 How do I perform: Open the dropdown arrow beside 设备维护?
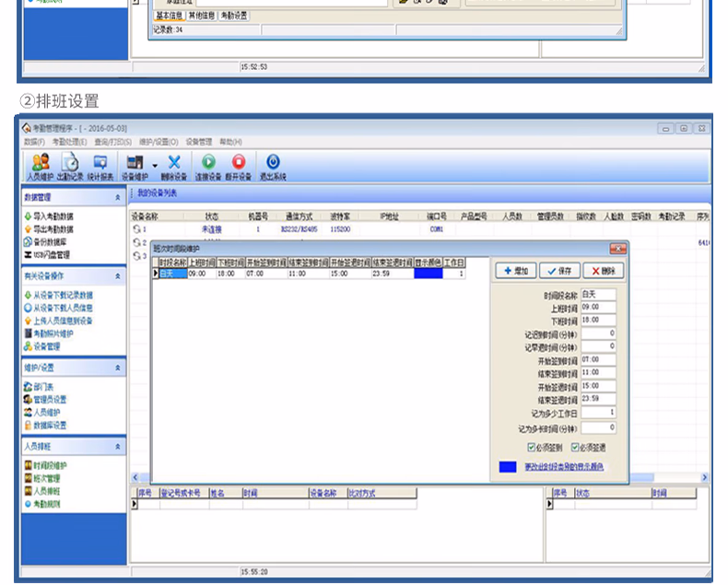tap(154, 165)
